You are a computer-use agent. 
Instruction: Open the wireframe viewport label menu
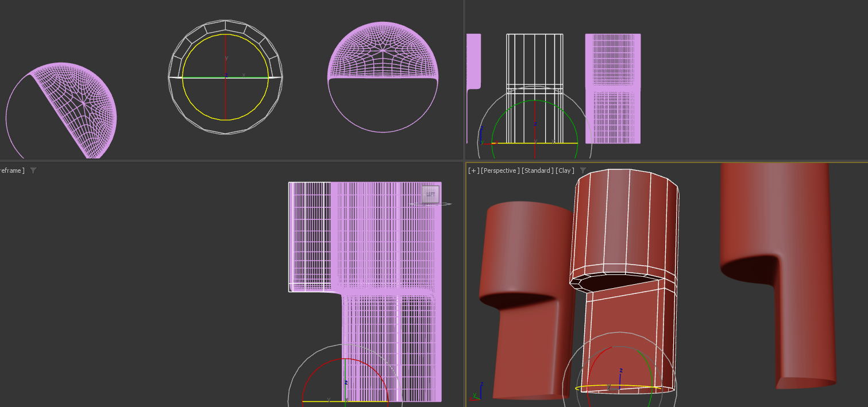point(11,170)
